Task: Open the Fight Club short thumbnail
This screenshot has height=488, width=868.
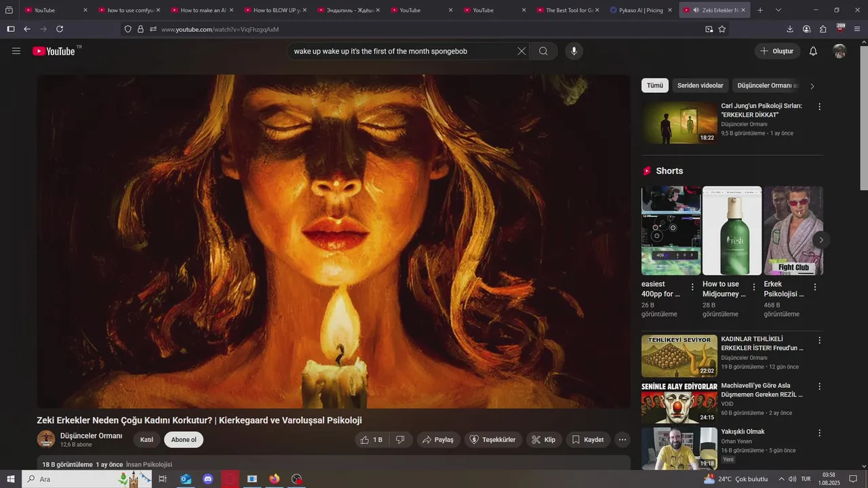Action: point(793,230)
